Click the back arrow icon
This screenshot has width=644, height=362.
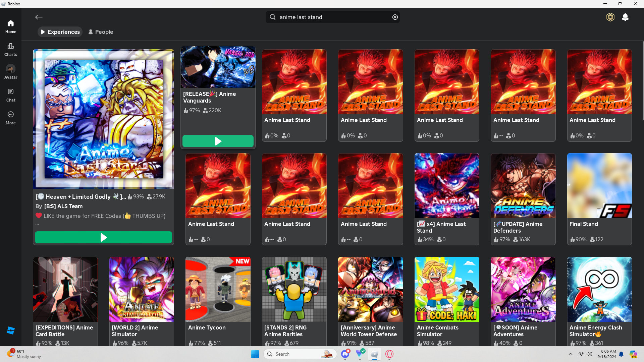point(39,17)
